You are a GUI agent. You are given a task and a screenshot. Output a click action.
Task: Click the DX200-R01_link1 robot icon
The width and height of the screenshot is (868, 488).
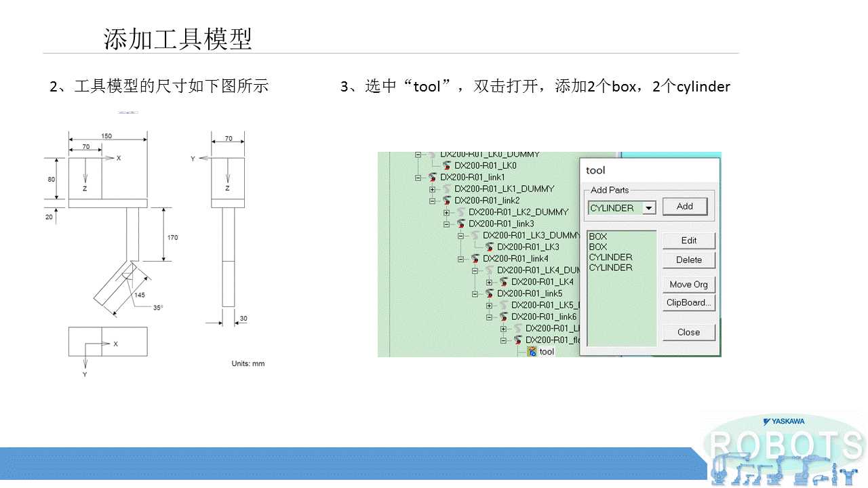point(433,178)
